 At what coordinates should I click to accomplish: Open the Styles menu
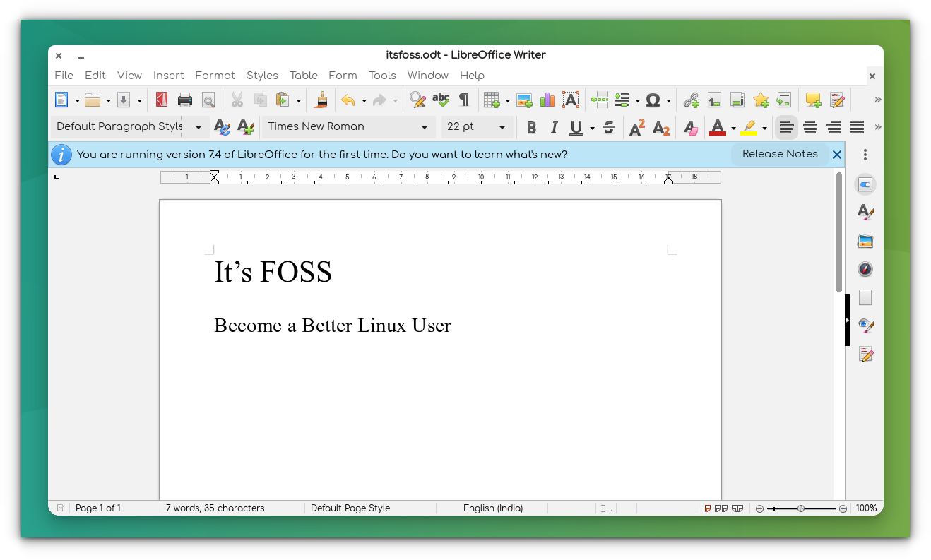pyautogui.click(x=262, y=76)
